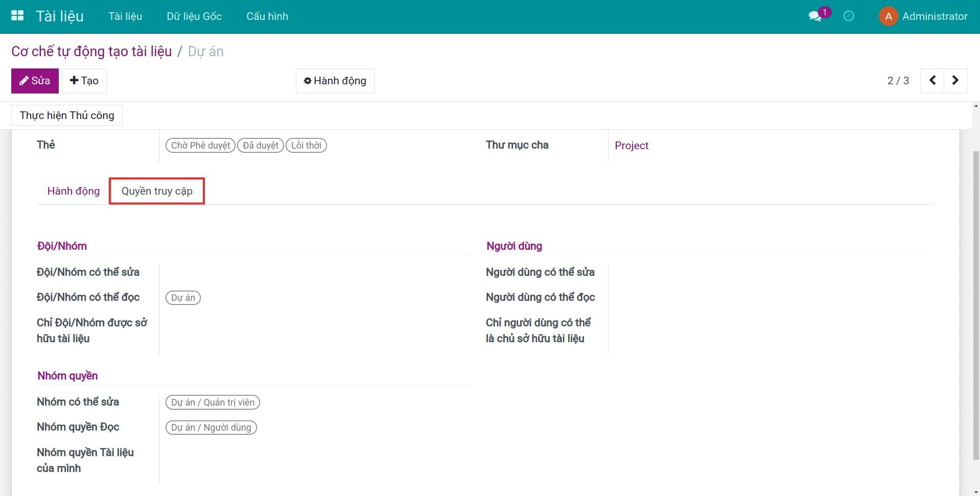Viewport: 980px width, 496px height.
Task: Open the Dữ liệu Gốc menu
Action: (x=194, y=16)
